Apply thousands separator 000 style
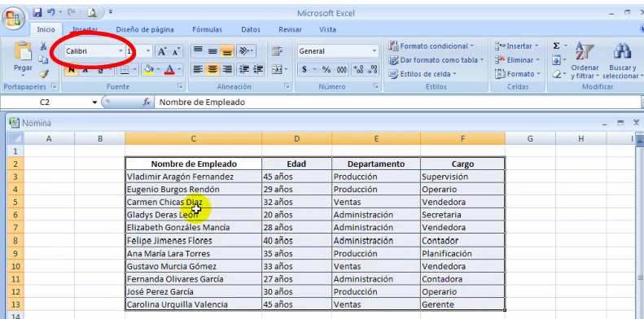 (x=342, y=70)
